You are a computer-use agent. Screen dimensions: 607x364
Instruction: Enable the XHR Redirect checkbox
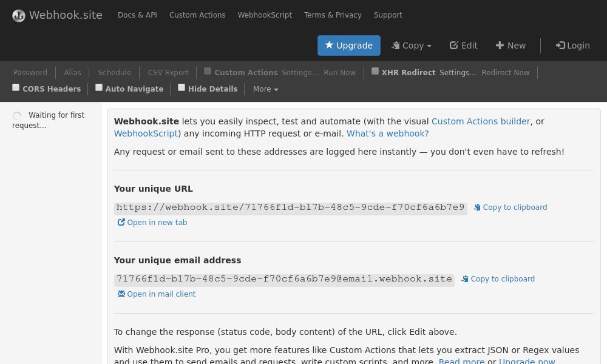click(x=375, y=71)
